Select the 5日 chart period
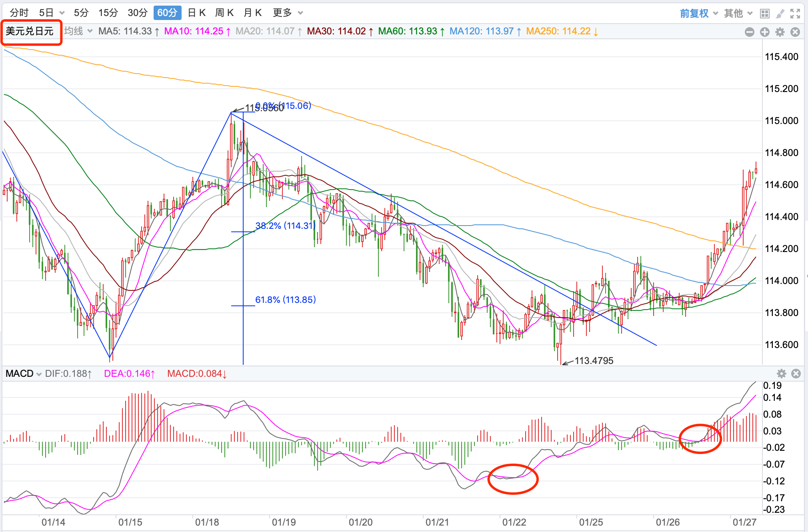Screen dimensions: 808x532 [x=46, y=13]
